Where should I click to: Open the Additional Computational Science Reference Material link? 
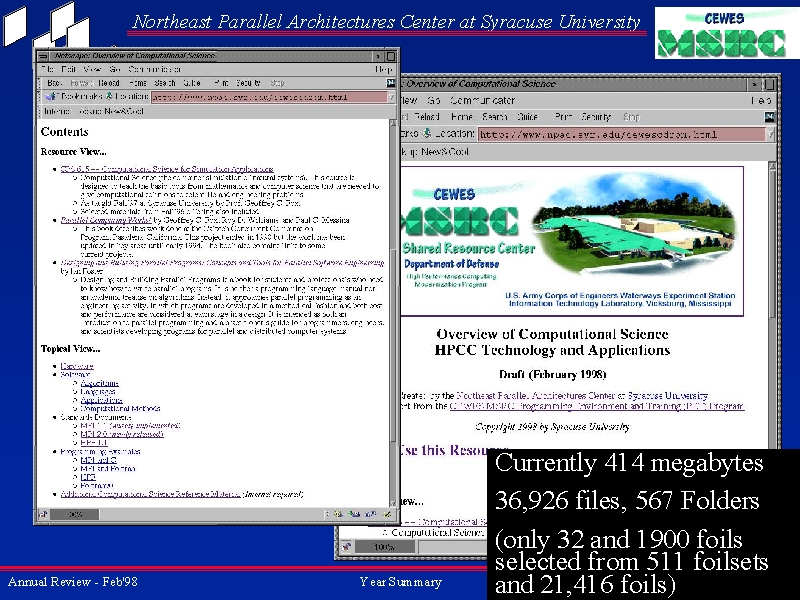(x=151, y=493)
